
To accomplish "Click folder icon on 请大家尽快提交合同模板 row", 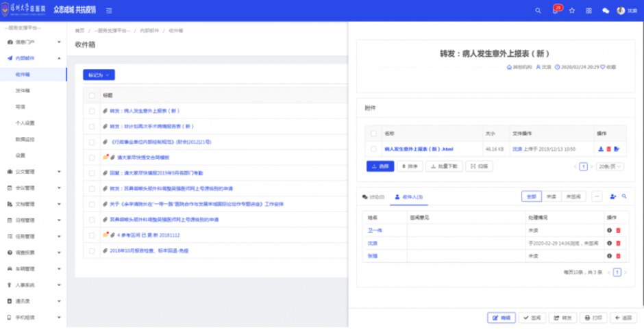I will coord(106,157).
